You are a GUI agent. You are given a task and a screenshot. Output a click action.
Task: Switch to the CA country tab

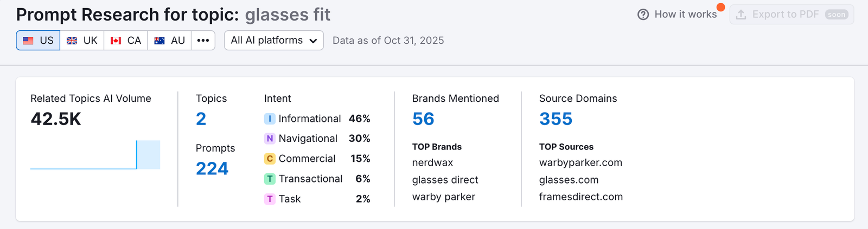pos(126,41)
